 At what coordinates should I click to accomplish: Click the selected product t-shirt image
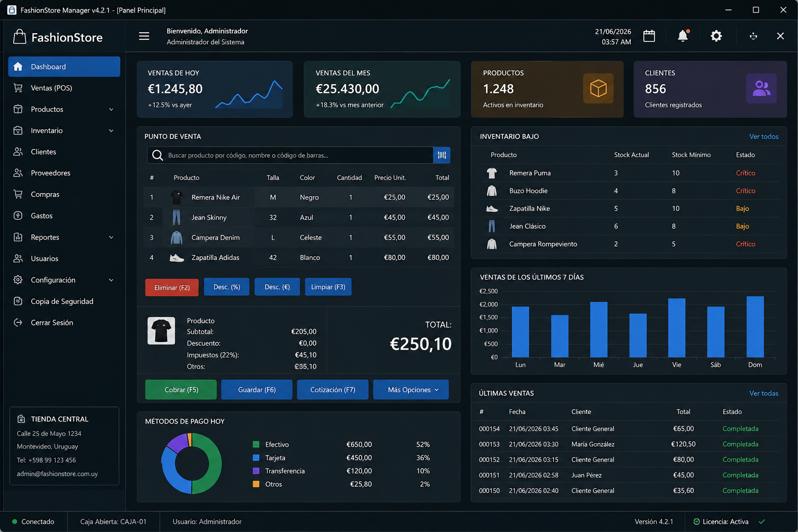[x=161, y=331]
